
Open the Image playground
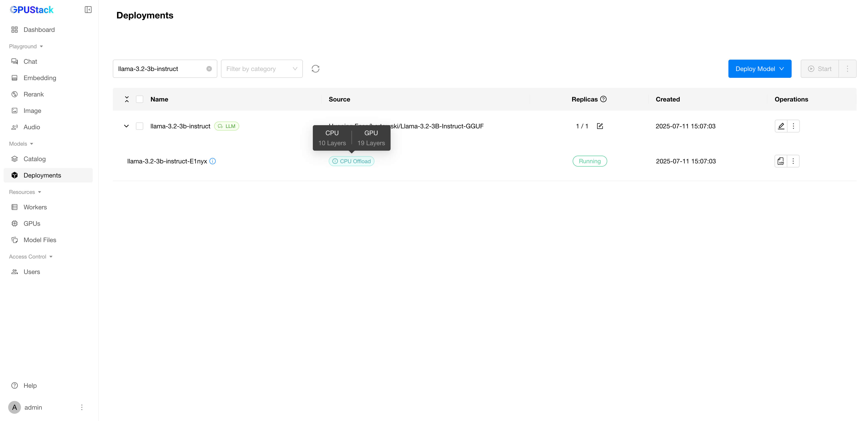tap(48, 111)
